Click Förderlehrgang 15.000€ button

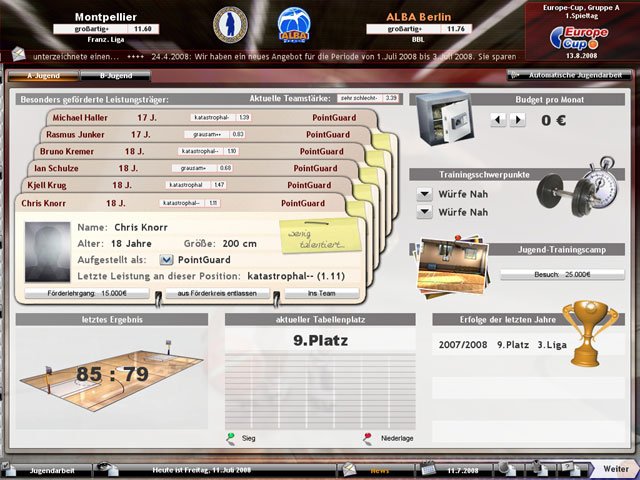click(87, 293)
